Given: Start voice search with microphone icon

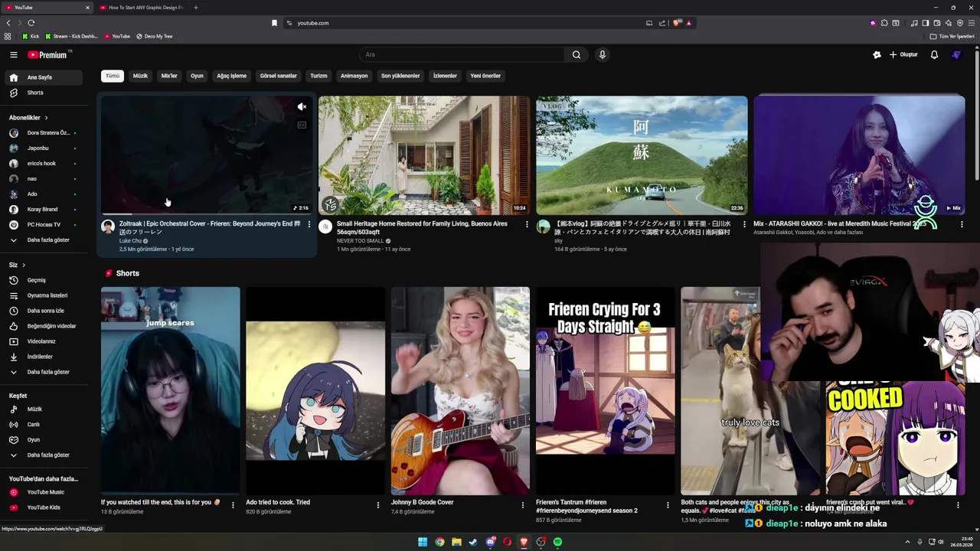Looking at the screenshot, I should [603, 54].
